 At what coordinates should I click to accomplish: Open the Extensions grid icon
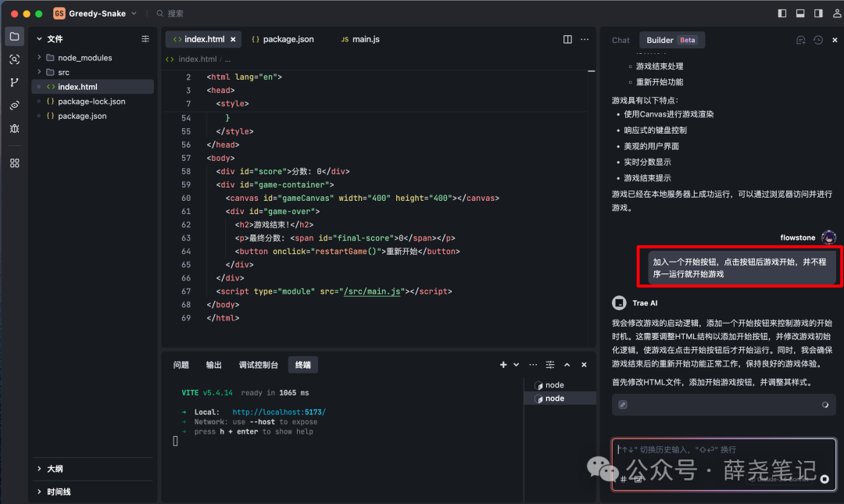click(15, 163)
